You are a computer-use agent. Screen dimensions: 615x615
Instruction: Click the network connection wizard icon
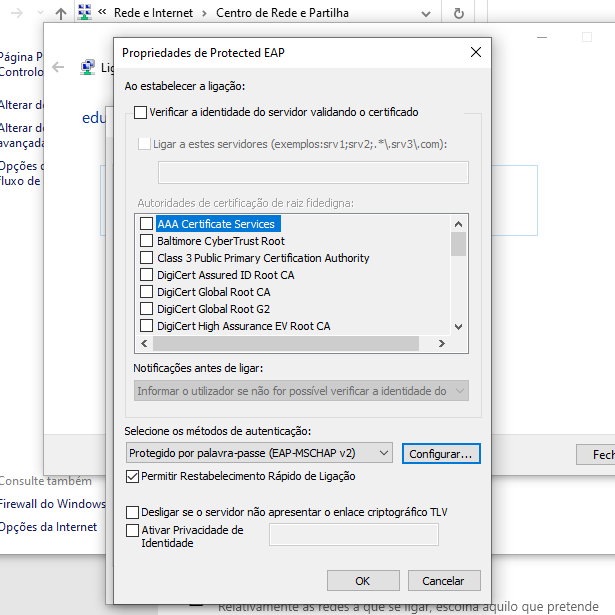(87, 67)
